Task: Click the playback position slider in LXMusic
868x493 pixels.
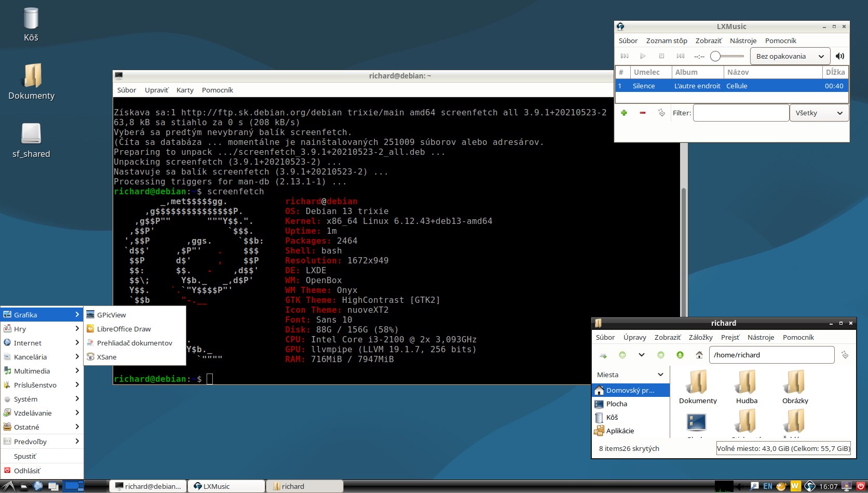Action: pos(715,56)
